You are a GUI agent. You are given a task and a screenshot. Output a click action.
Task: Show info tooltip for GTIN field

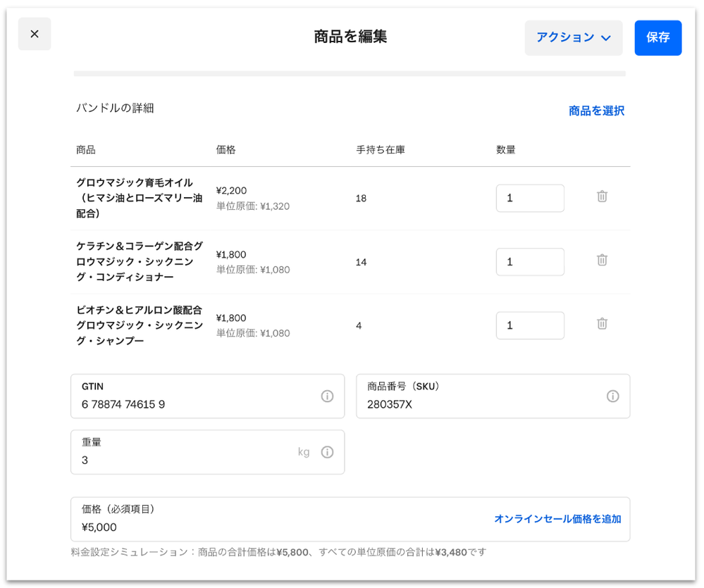pos(327,396)
